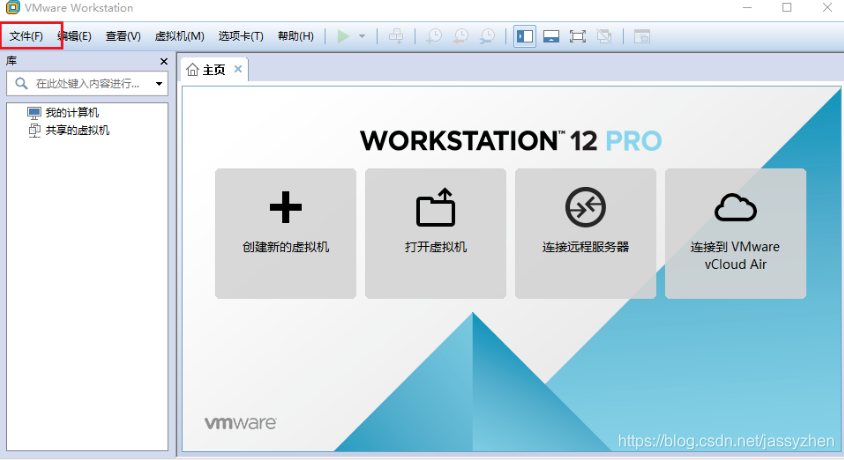Viewport: 844px width, 460px height.
Task: Open the 帮助(H) menu
Action: pyautogui.click(x=296, y=36)
